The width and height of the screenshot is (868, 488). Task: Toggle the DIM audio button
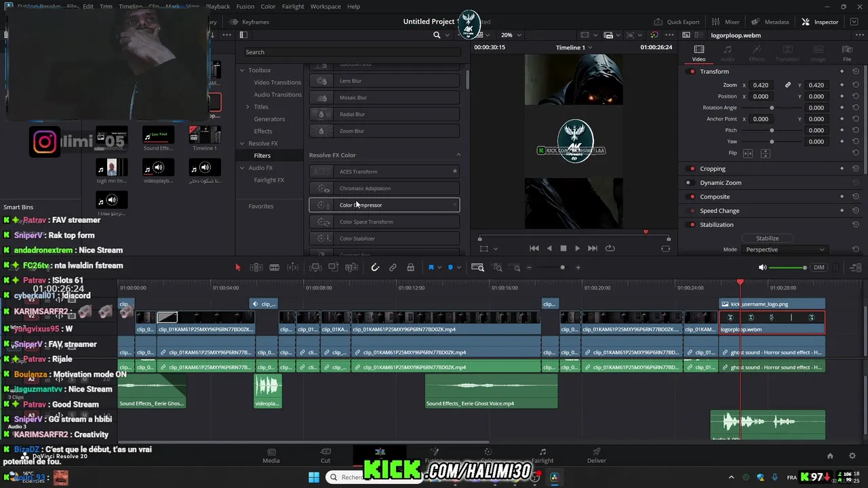point(819,268)
